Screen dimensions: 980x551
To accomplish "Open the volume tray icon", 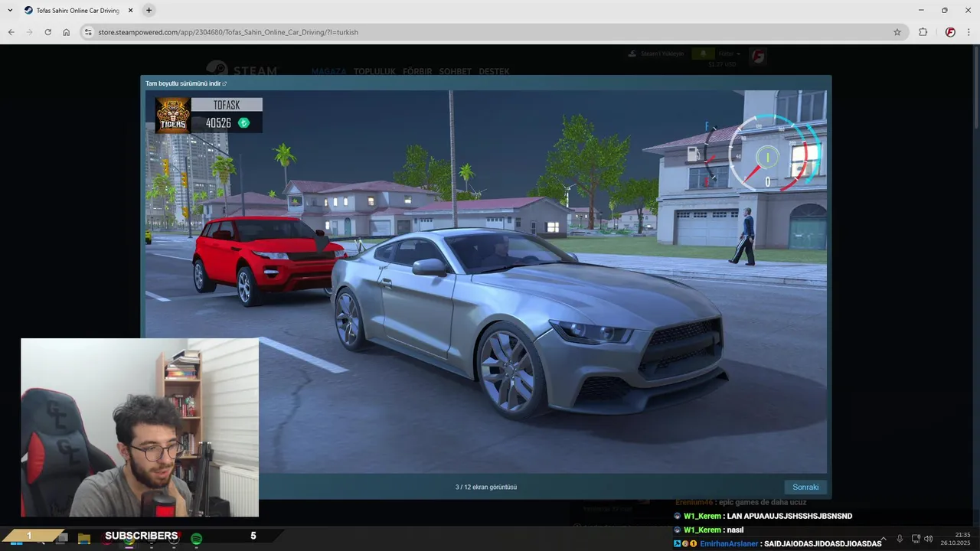I will point(929,539).
